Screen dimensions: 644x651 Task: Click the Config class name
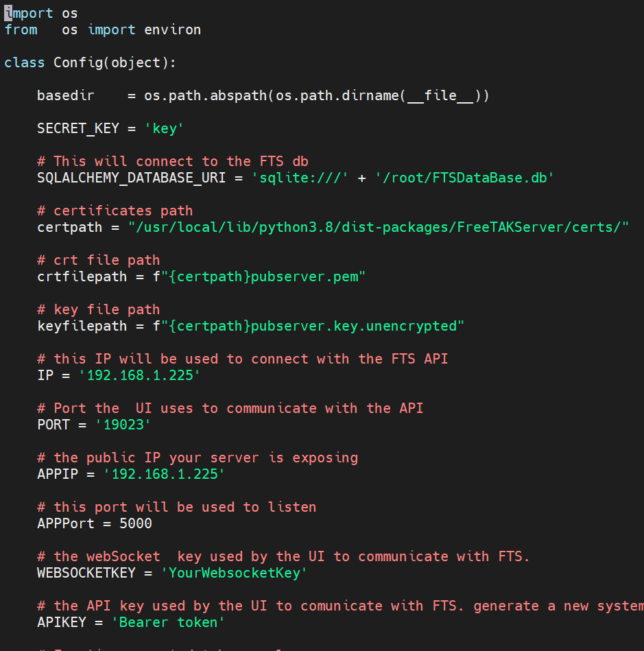click(x=77, y=62)
